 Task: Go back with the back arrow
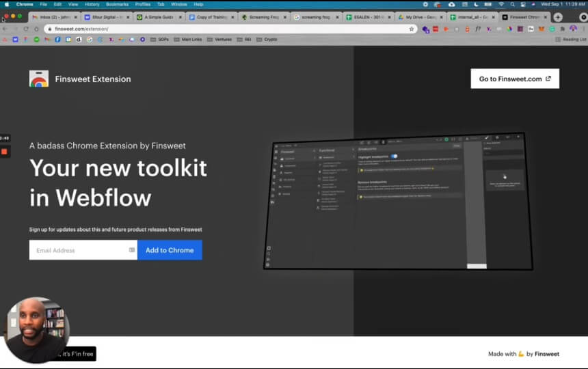pyautogui.click(x=5, y=29)
